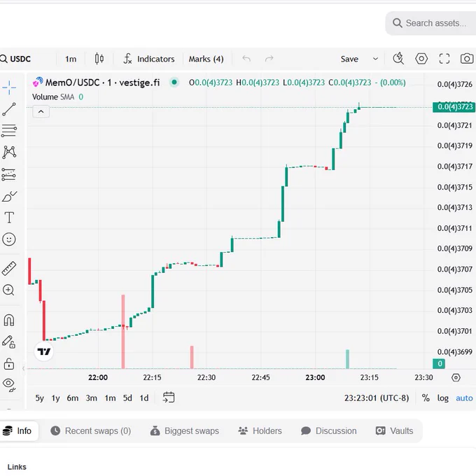Viewport: 476px width, 476px height.
Task: Open the Recent swaps (0) tab
Action: point(91,430)
